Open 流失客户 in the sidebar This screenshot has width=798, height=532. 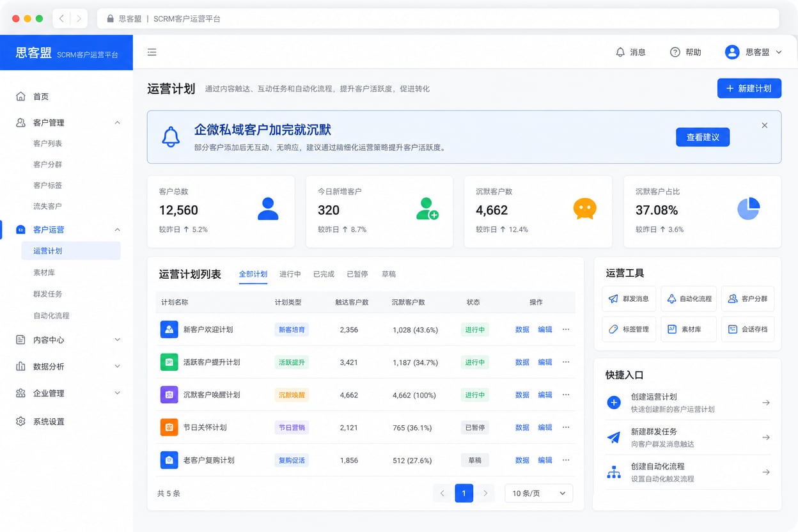[x=48, y=206]
